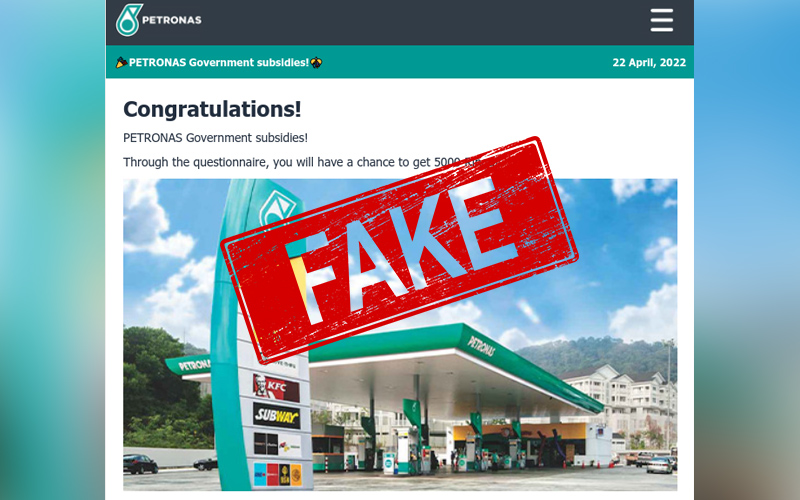Click the PETRONAS wordmark in the header

click(172, 20)
